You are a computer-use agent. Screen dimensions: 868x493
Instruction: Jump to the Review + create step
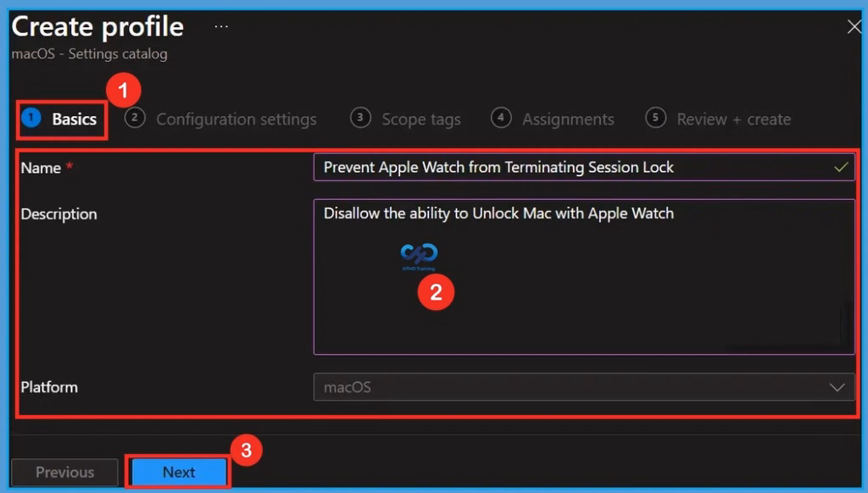point(718,119)
